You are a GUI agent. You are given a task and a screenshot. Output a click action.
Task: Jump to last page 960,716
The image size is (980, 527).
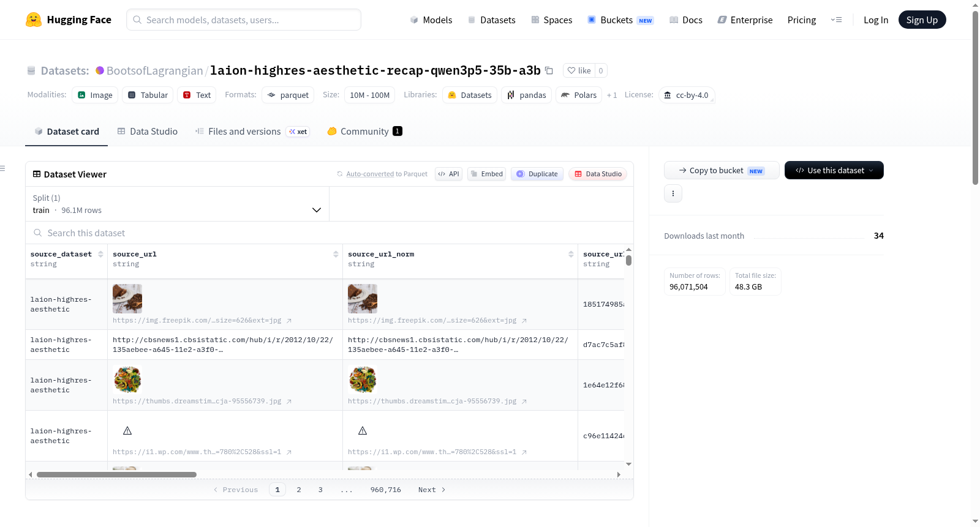point(386,490)
